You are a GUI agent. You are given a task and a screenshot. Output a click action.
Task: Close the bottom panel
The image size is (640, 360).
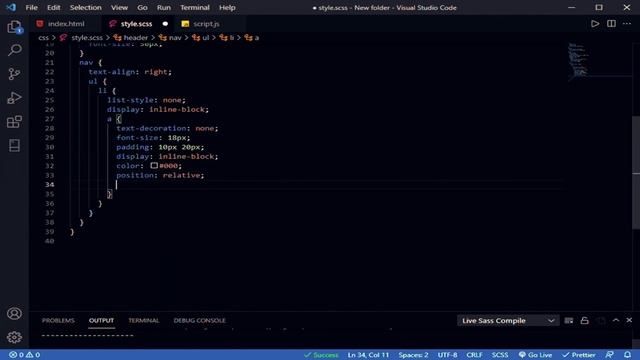tap(629, 320)
